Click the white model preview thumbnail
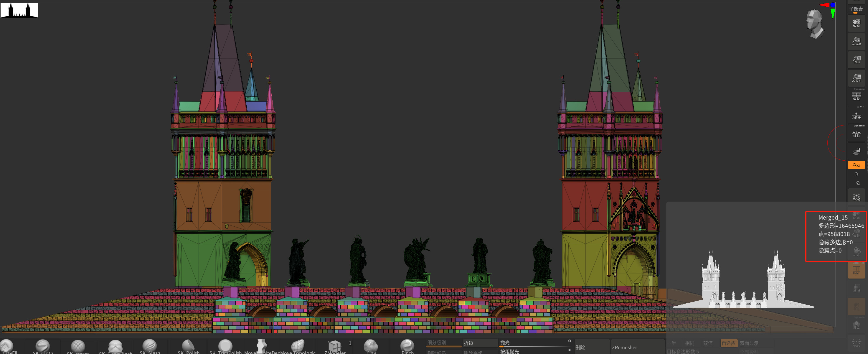Viewport: 868px width, 354px height. tap(743, 279)
